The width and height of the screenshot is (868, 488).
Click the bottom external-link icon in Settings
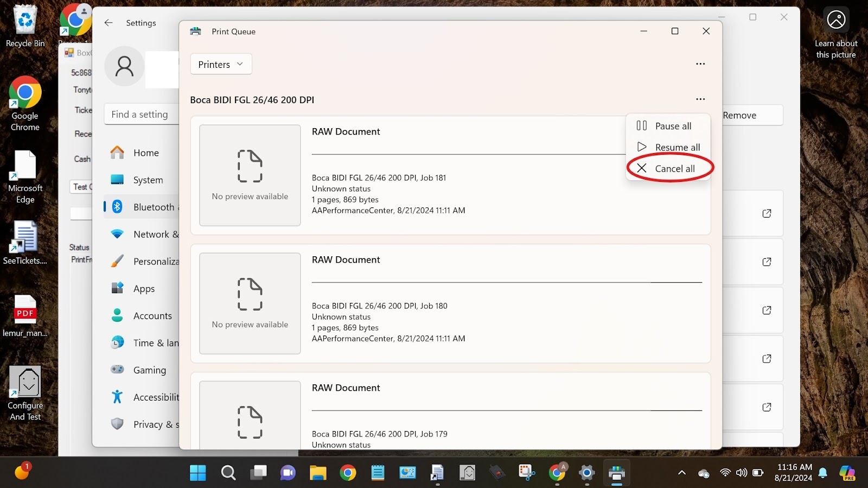click(x=767, y=407)
